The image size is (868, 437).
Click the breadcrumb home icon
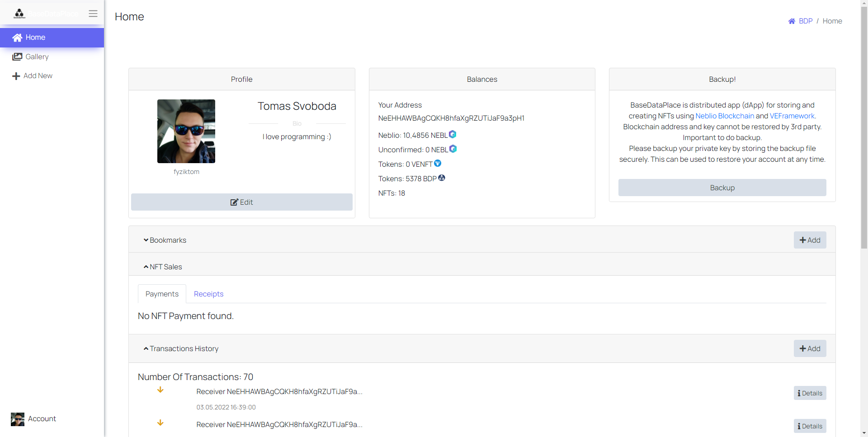coord(792,21)
